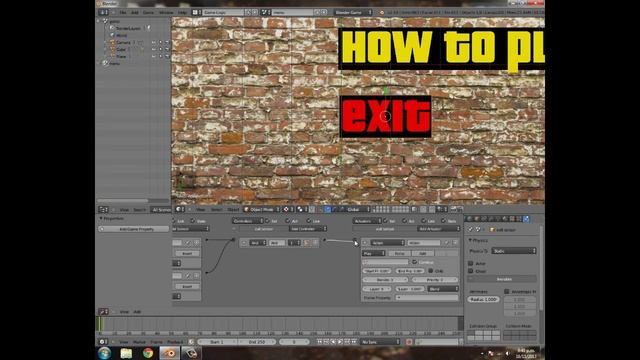Screen dimensions: 640x360
Task: Toggle Plane selectability in outliner
Action: coord(160,56)
